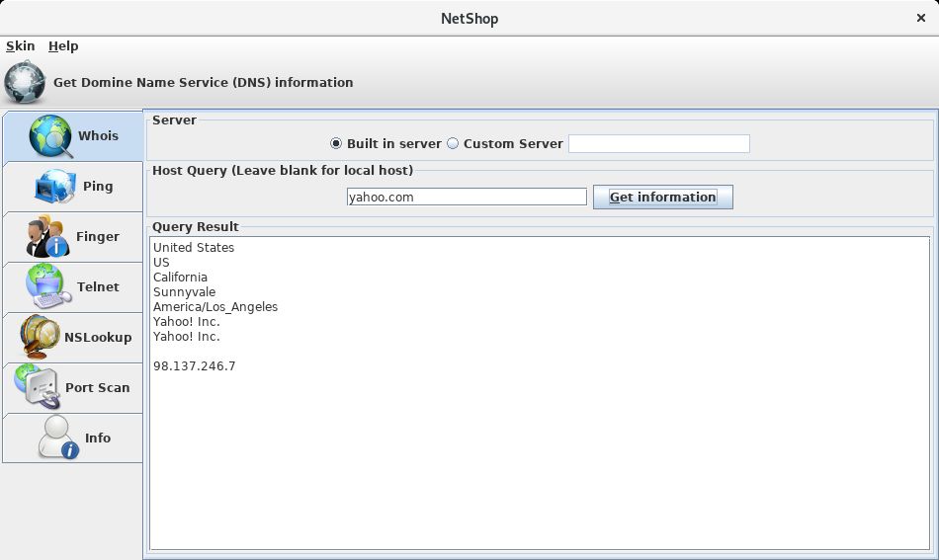Switch to the Ping tab label

click(x=98, y=186)
